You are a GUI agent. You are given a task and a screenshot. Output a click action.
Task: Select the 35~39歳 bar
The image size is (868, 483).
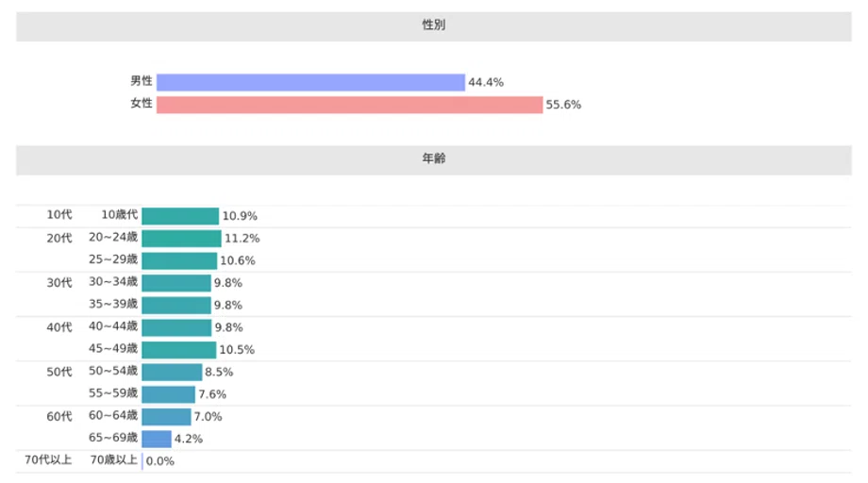(x=176, y=305)
